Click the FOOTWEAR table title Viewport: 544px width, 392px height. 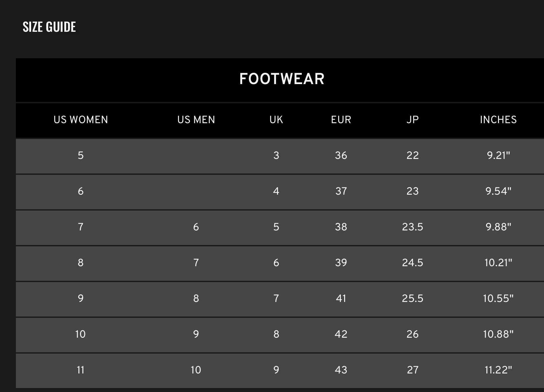coord(282,79)
